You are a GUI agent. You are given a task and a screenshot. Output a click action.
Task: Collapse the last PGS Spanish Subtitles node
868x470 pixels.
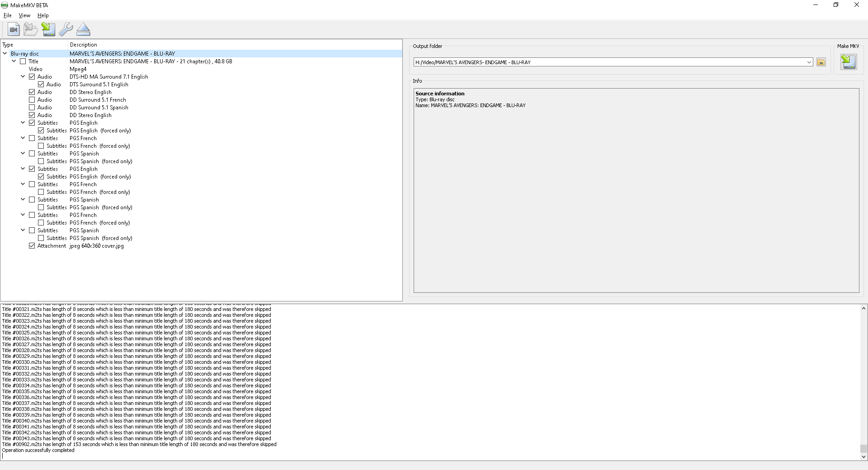(23, 230)
